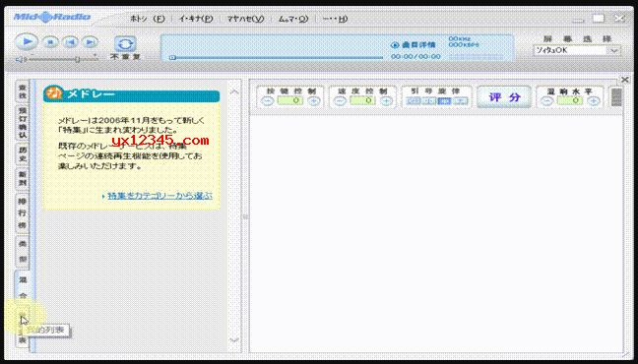Switch to the bottom 列表 sidebar tab
Image resolution: width=638 pixels, height=364 pixels.
coord(23,328)
